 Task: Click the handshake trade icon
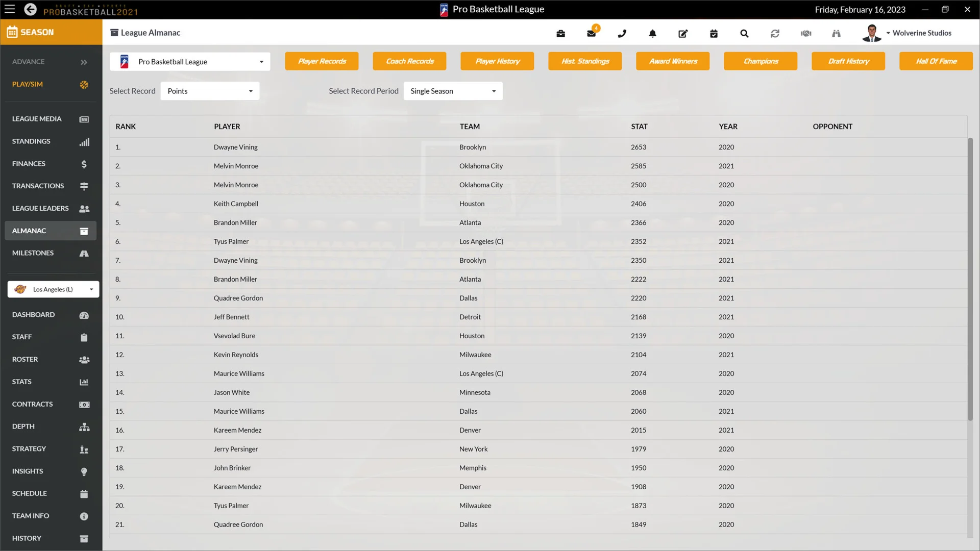coord(806,34)
